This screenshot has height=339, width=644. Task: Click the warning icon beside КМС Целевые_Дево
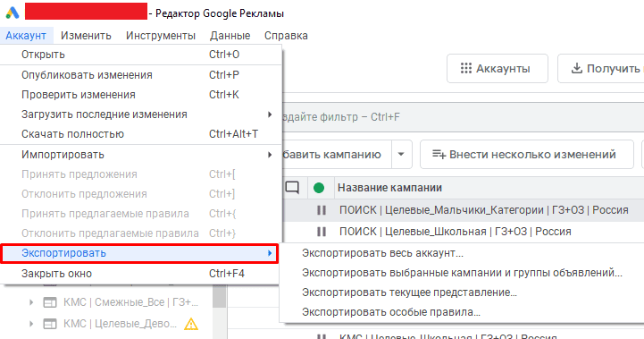(191, 324)
